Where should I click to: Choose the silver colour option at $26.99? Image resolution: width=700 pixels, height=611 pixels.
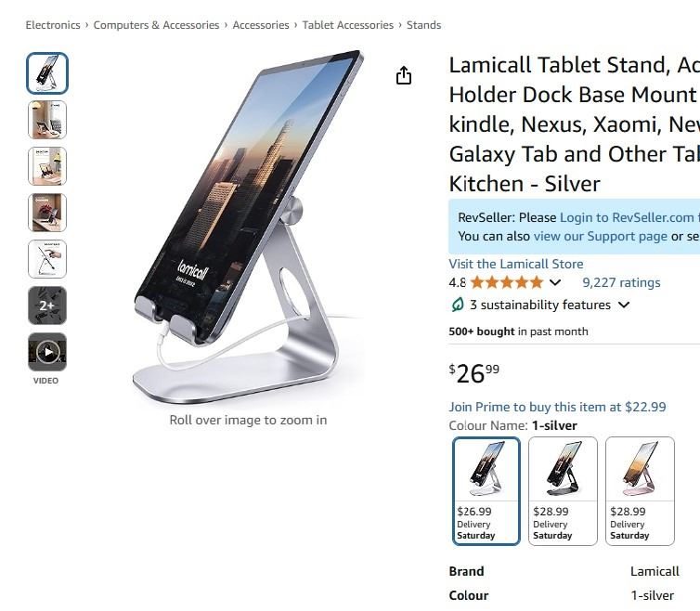[486, 490]
